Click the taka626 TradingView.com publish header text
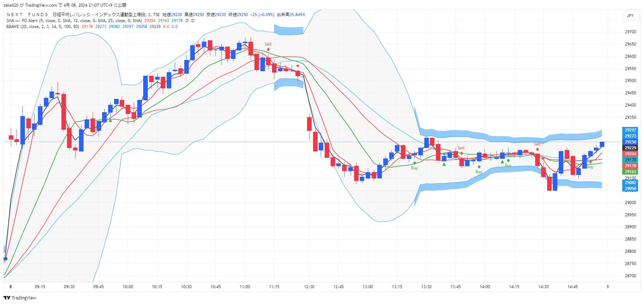This screenshot has width=644, height=304. pyautogui.click(x=65, y=5)
